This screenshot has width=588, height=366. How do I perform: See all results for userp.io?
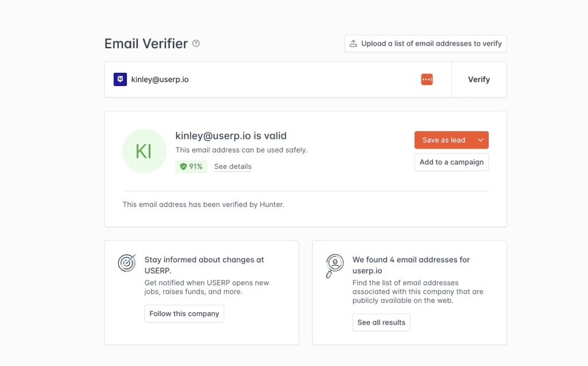point(381,322)
